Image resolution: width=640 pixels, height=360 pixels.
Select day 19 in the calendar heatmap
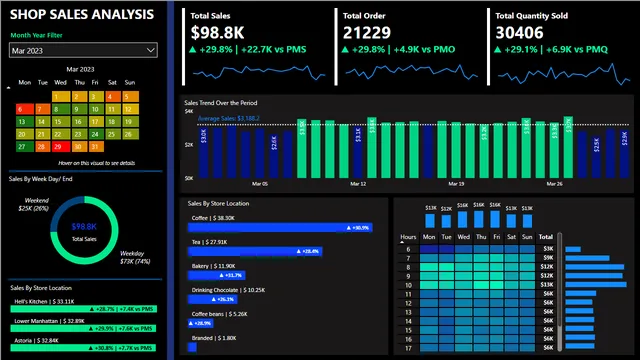(x=130, y=122)
